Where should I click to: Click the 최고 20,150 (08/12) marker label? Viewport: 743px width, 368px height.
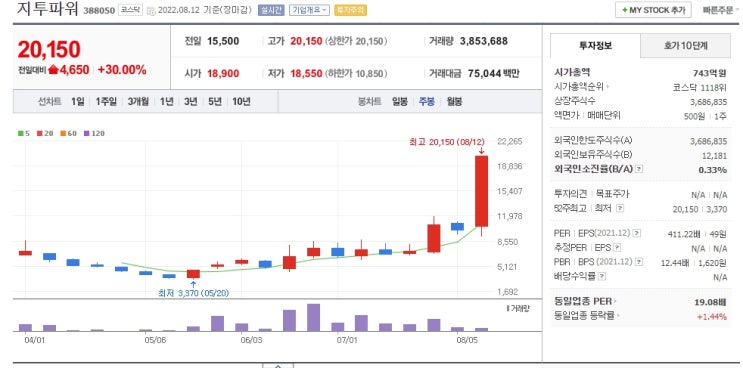pos(447,142)
